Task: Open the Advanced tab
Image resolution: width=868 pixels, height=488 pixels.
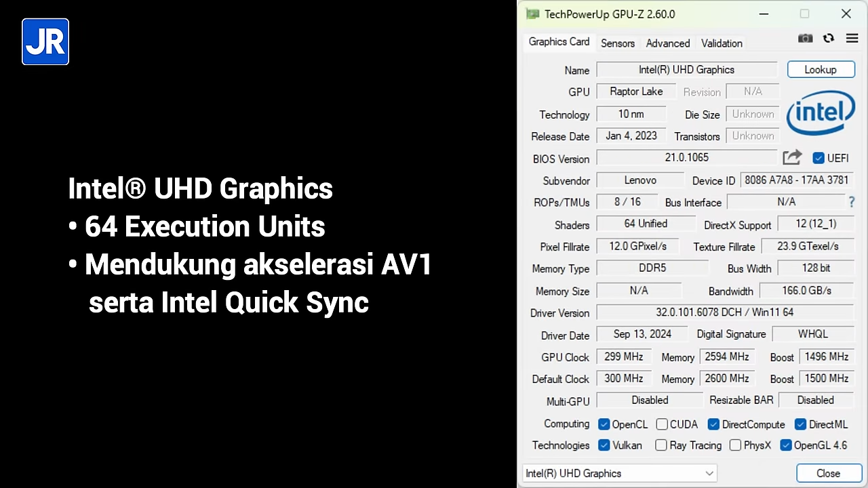Action: pos(667,43)
